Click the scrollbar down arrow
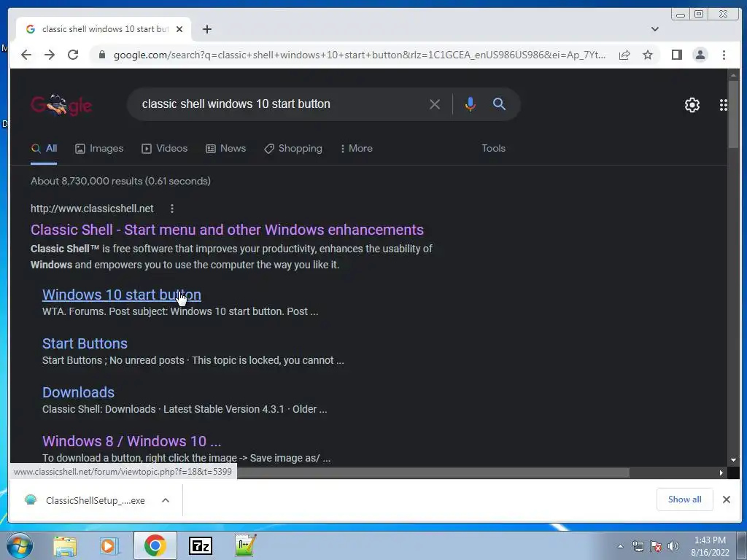The width and height of the screenshot is (747, 560). click(x=733, y=460)
